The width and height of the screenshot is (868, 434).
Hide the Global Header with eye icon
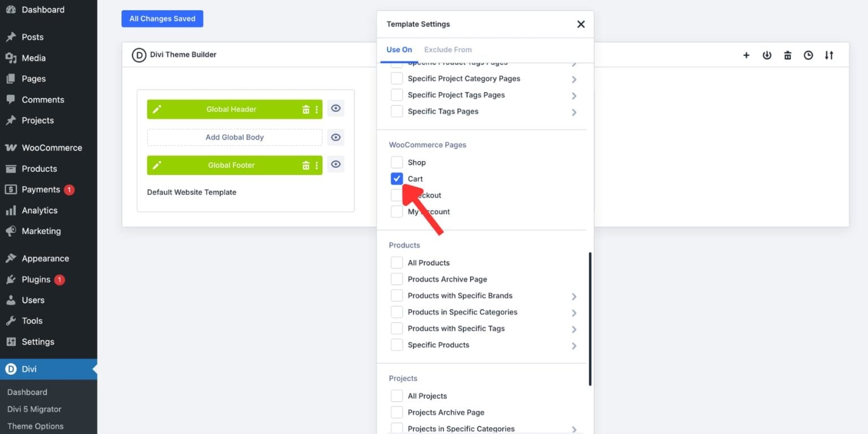[336, 108]
